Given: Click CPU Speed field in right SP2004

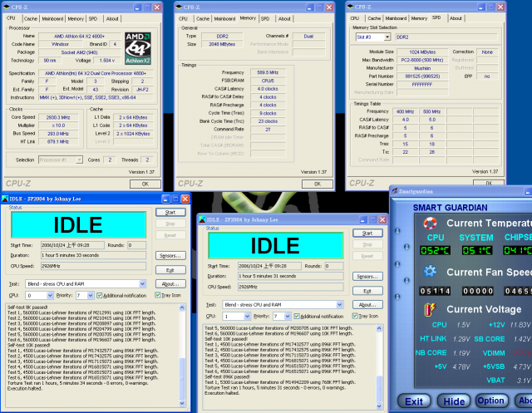Looking at the screenshot, I should [x=290, y=287].
